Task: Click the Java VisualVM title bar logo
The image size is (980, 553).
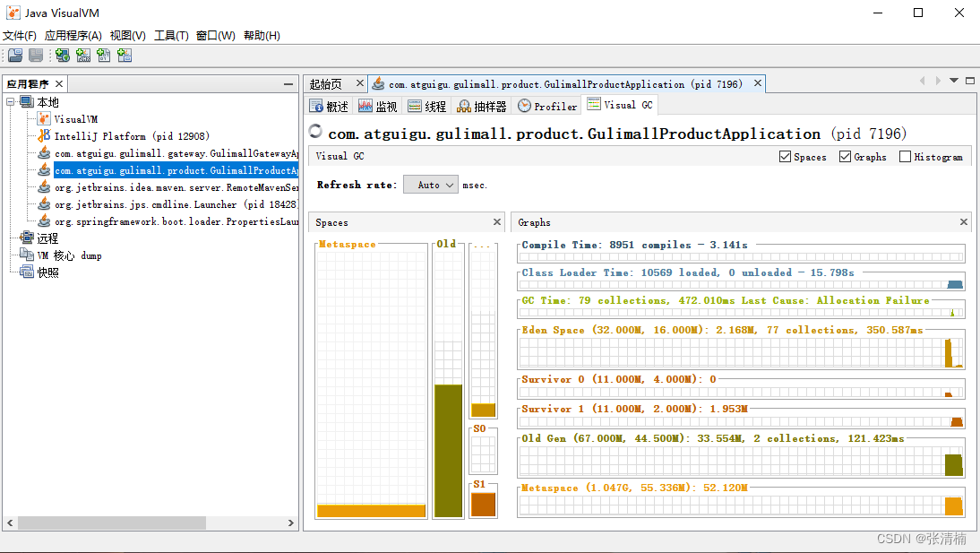Action: (x=13, y=13)
